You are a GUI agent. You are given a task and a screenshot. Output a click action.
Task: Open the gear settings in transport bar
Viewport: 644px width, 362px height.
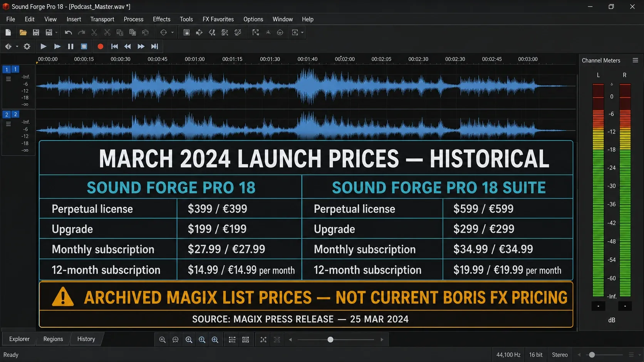point(27,47)
